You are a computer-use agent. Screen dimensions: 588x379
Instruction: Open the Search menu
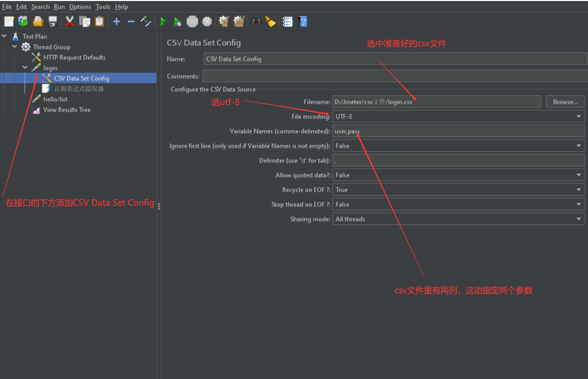40,7
